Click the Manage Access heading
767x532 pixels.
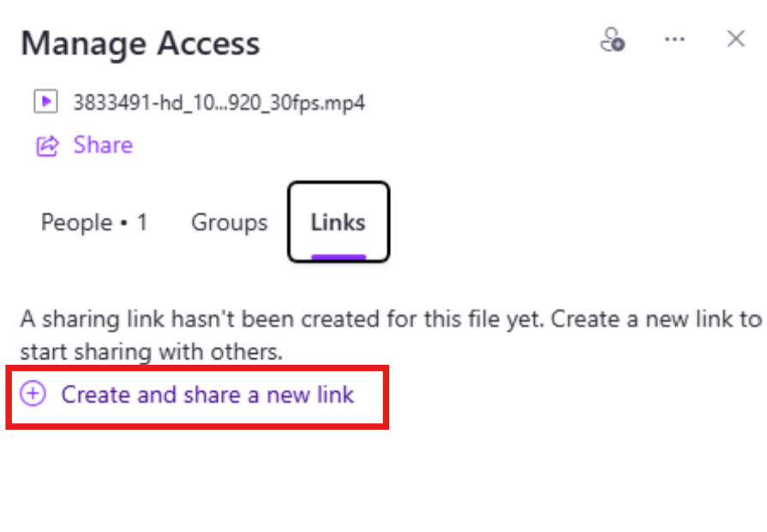(141, 44)
